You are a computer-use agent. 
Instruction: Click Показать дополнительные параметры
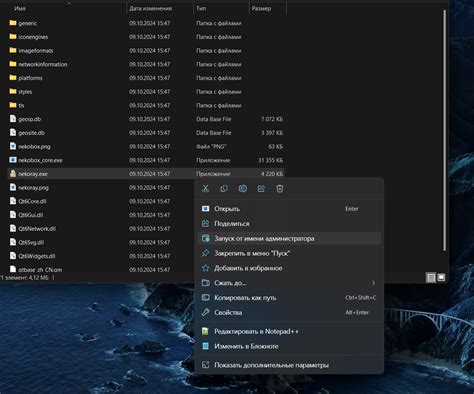289,365
